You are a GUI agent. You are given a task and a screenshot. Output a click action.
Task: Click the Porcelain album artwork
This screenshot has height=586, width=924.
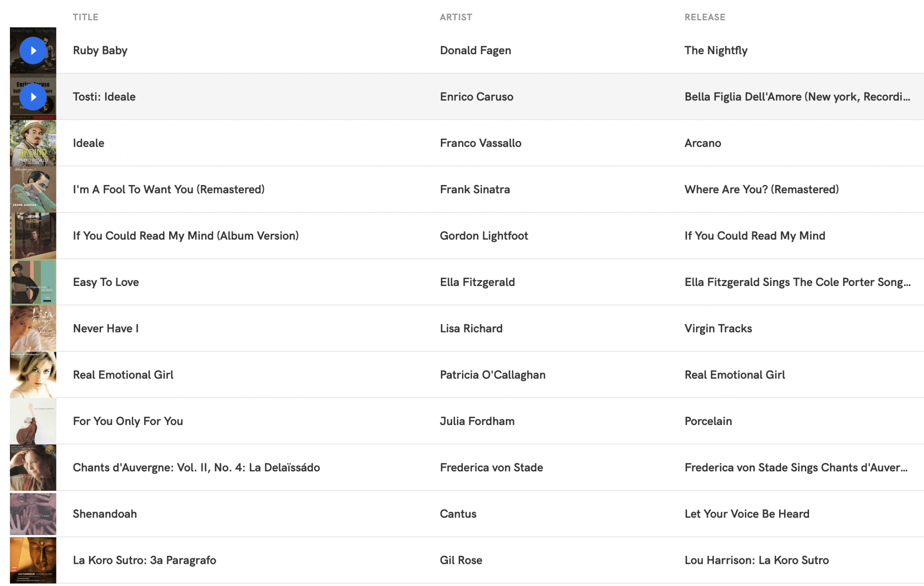point(33,421)
